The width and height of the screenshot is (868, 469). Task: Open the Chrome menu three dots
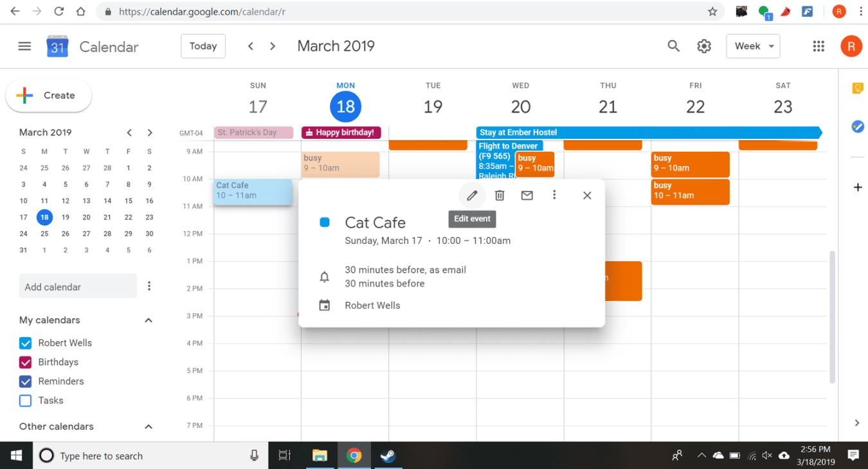pos(861,12)
